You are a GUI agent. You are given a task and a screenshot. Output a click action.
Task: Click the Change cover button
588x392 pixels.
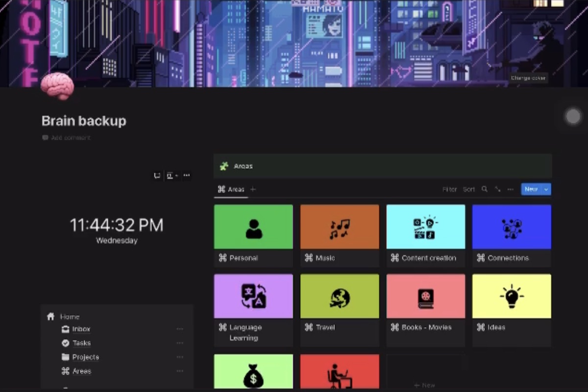(x=528, y=78)
